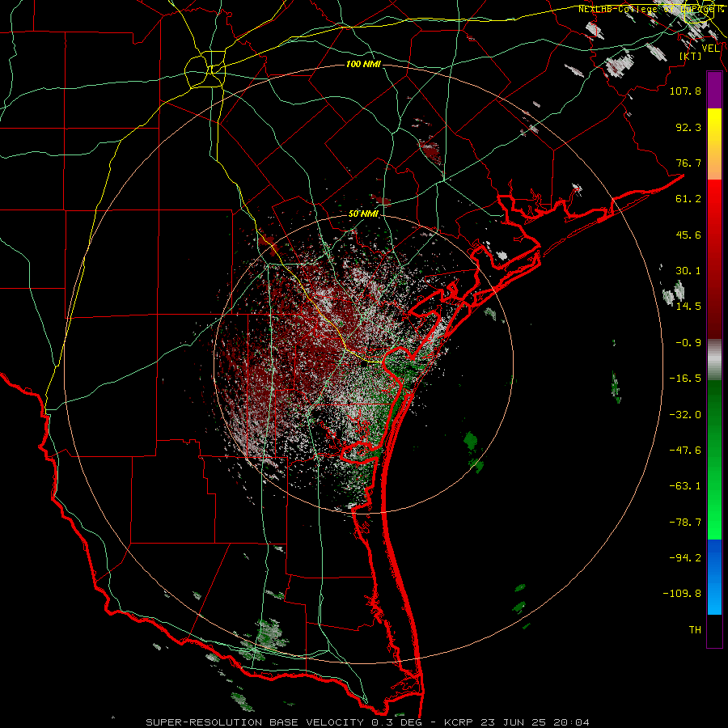Click the NEXLAB-College of DuPage watermark text
Viewport: 728px width, 728px height.
point(650,9)
